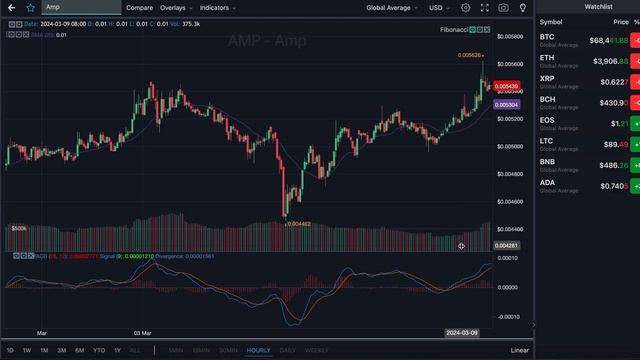Click the 0.005626 high price annotation
The width and height of the screenshot is (640, 360).
[x=469, y=55]
